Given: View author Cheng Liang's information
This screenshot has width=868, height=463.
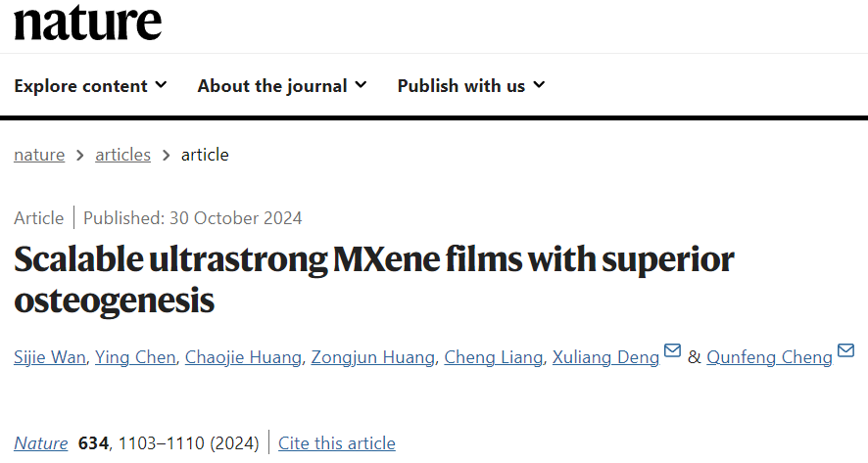Looking at the screenshot, I should [x=493, y=357].
